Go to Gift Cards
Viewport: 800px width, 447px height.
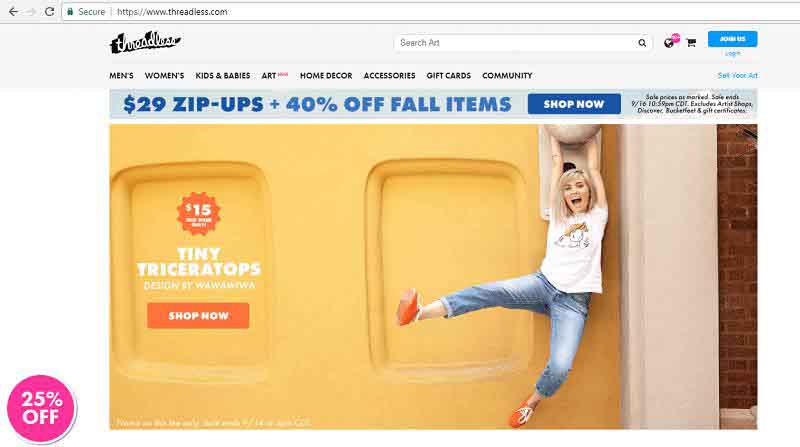(448, 76)
